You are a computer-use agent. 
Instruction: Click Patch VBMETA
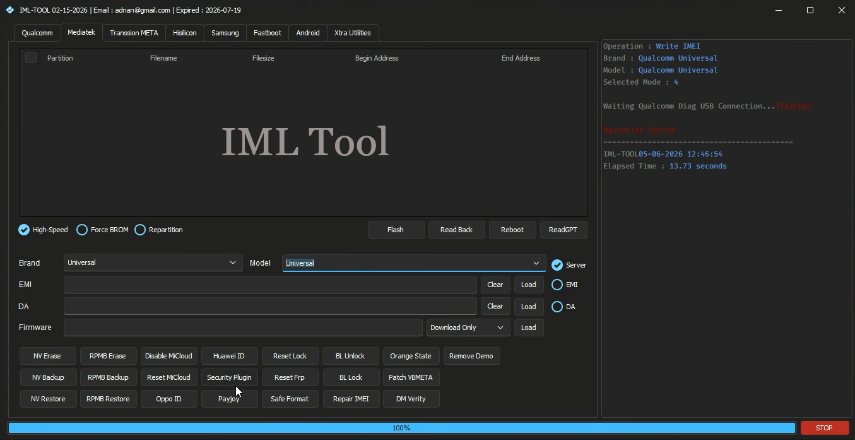point(411,377)
